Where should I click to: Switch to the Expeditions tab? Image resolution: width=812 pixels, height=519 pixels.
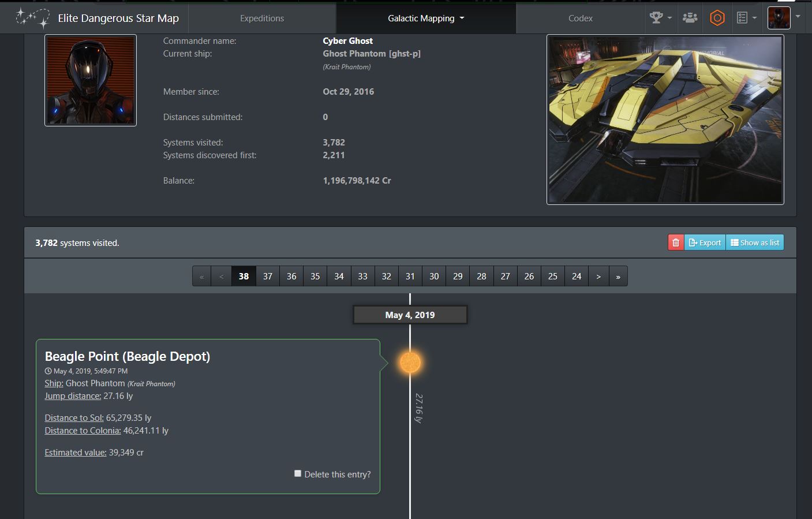pyautogui.click(x=262, y=18)
